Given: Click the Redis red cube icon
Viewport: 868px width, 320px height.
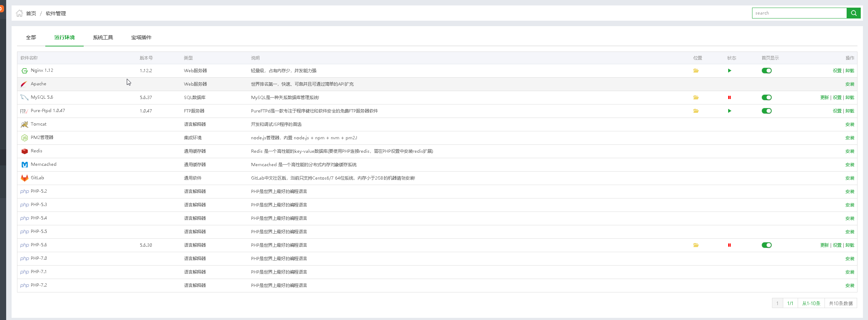Looking at the screenshot, I should tap(24, 151).
